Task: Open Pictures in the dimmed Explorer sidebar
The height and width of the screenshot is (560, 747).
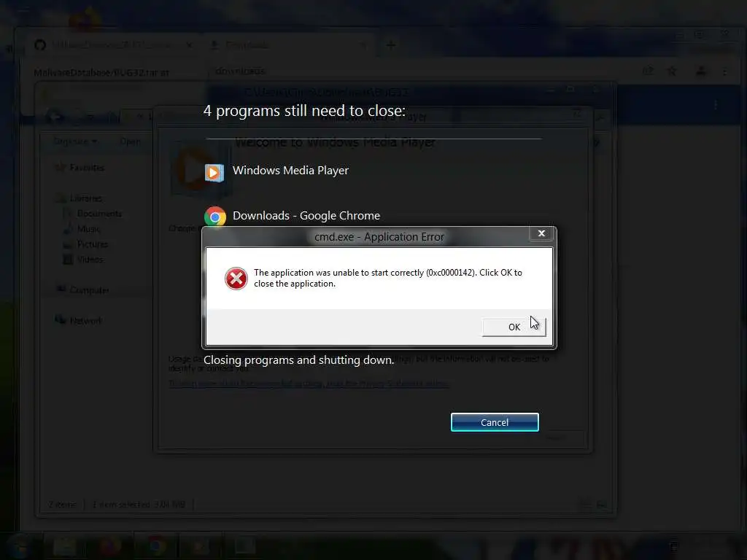Action: pos(92,244)
